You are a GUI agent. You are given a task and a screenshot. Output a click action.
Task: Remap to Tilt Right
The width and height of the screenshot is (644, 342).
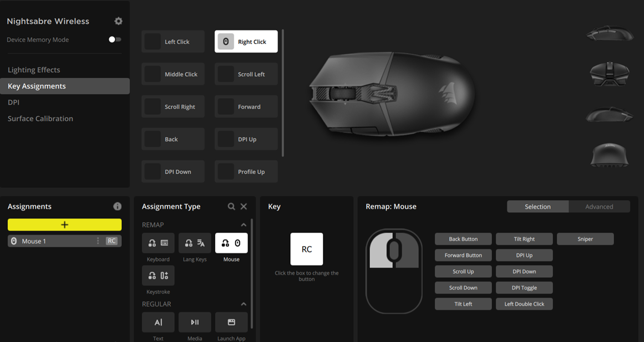coord(524,239)
